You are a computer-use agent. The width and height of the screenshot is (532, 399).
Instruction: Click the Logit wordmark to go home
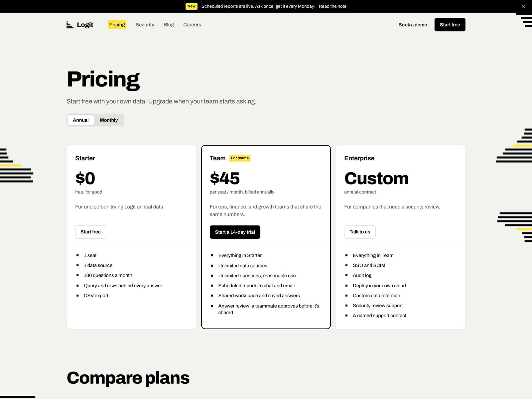click(x=85, y=25)
